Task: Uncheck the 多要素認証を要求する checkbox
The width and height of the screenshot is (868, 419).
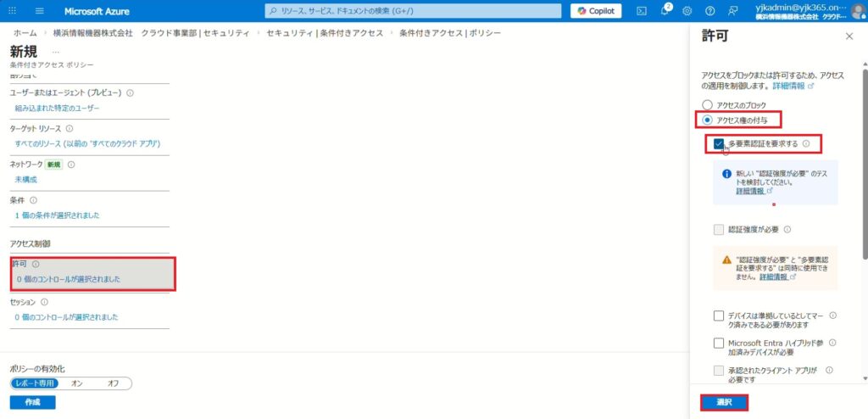Action: [719, 144]
